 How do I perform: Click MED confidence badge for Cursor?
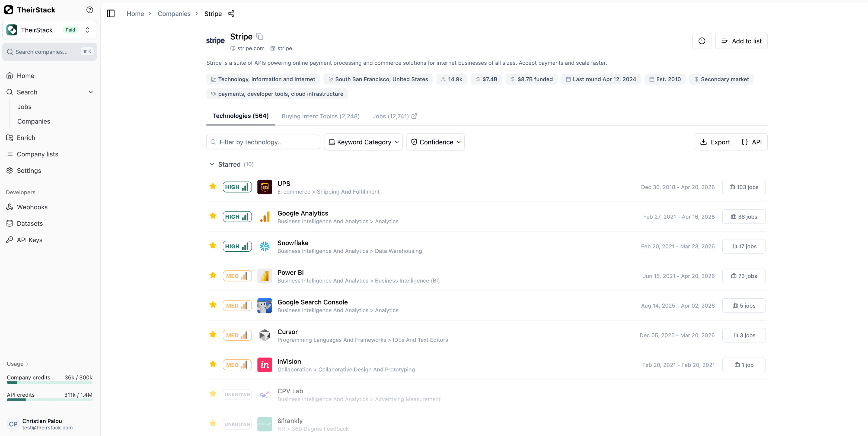point(237,335)
